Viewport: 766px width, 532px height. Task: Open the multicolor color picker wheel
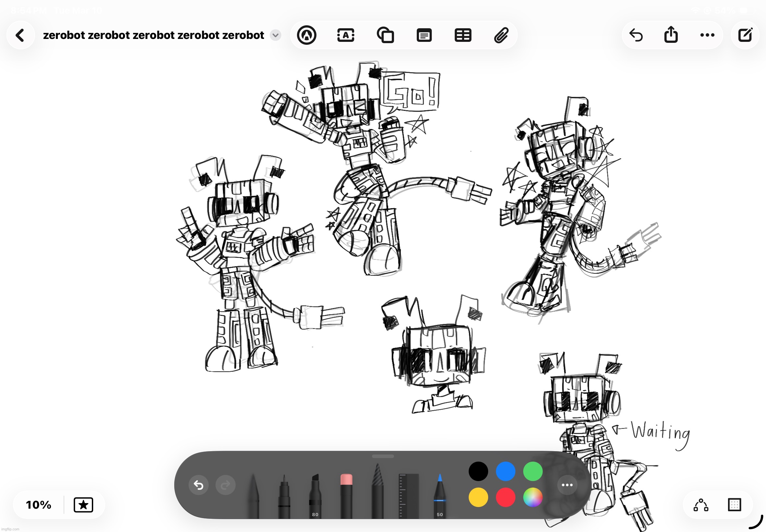click(x=533, y=497)
